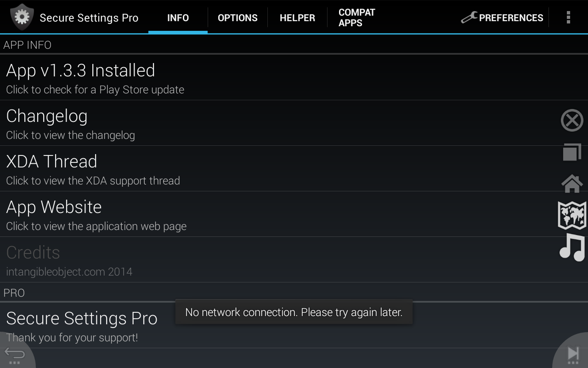Image resolution: width=588 pixels, height=368 pixels.
Task: Open the App Website entry
Action: [x=184, y=214]
